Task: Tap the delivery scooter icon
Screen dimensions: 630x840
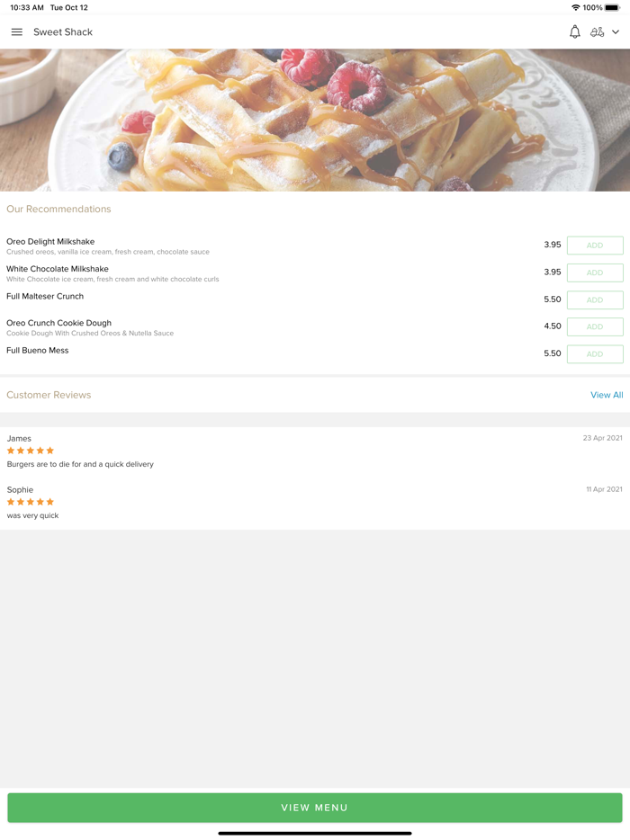Action: click(x=597, y=32)
